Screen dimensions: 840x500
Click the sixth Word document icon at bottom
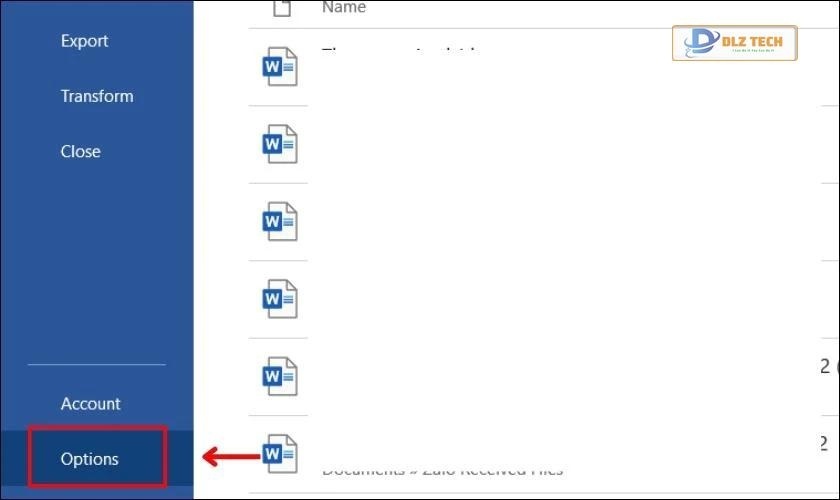coord(278,453)
